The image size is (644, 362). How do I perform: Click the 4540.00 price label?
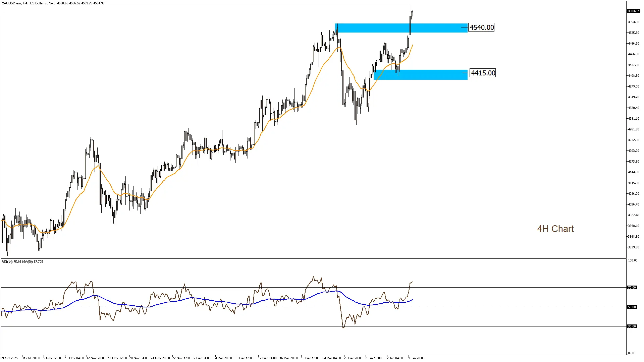coord(481,27)
